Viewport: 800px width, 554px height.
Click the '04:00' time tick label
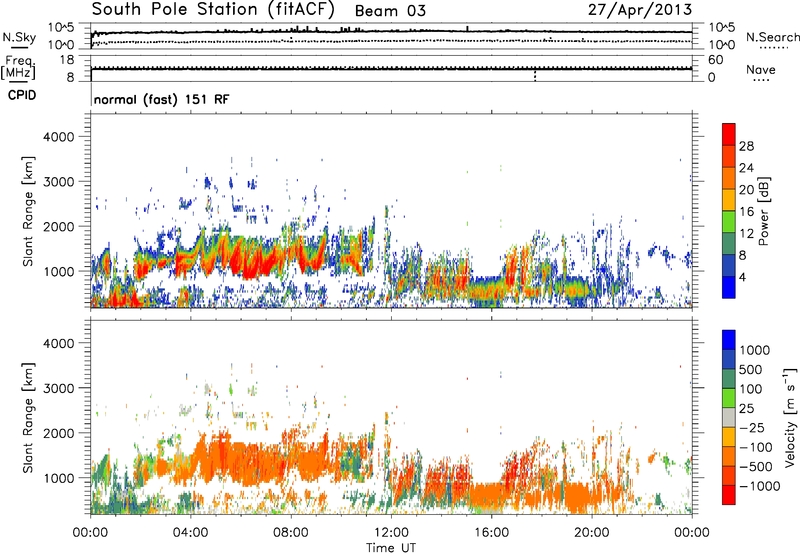point(190,533)
